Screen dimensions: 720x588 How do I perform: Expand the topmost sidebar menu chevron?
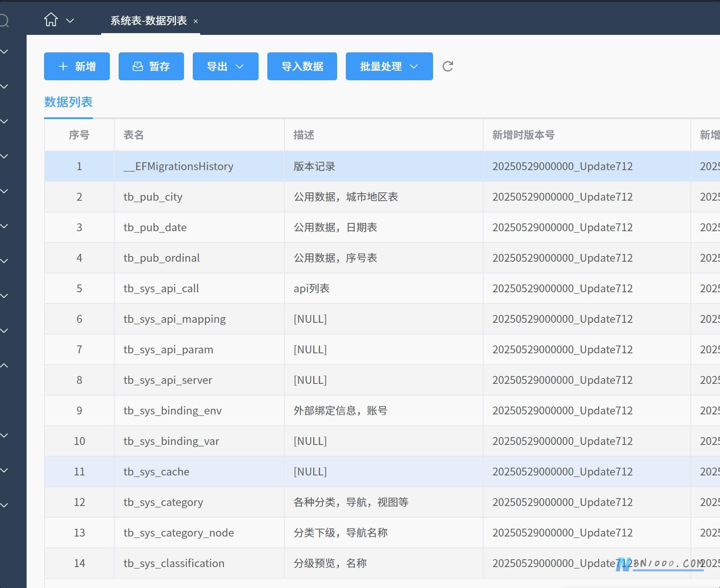[x=4, y=51]
